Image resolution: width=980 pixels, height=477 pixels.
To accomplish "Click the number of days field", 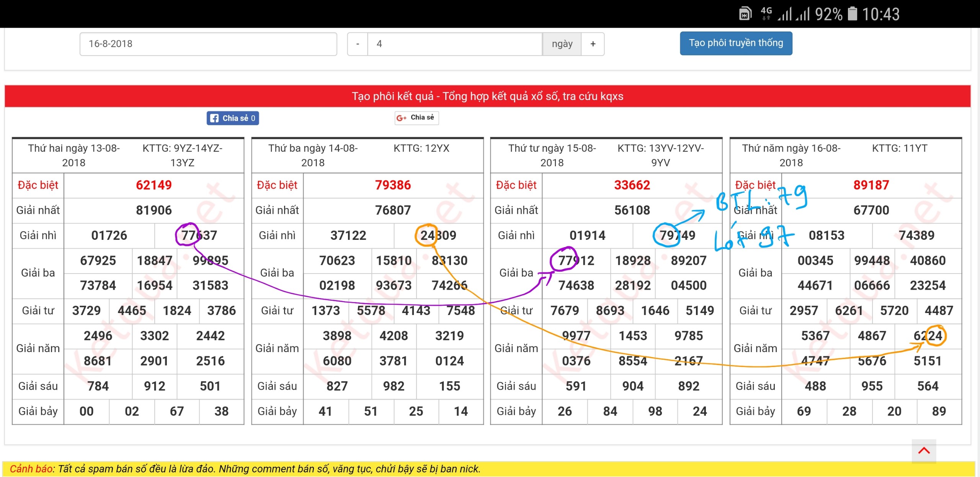I will pyautogui.click(x=454, y=44).
